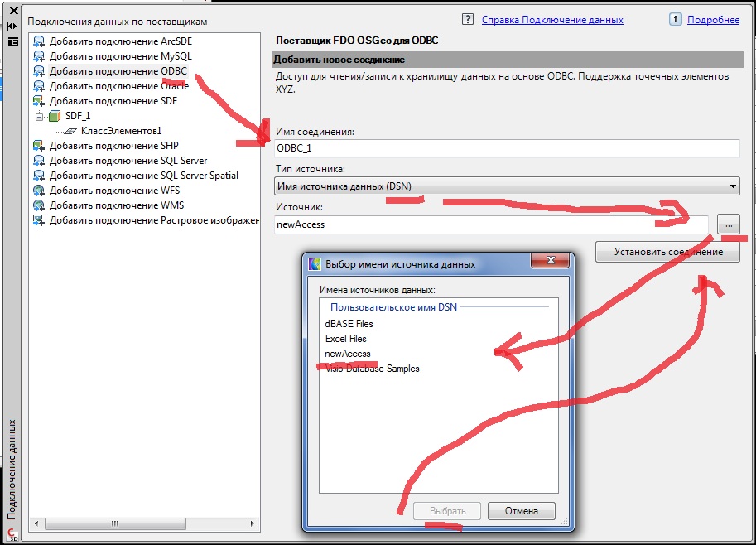The image size is (756, 545).
Task: Click the Установить соединение button
Action: [x=667, y=252]
